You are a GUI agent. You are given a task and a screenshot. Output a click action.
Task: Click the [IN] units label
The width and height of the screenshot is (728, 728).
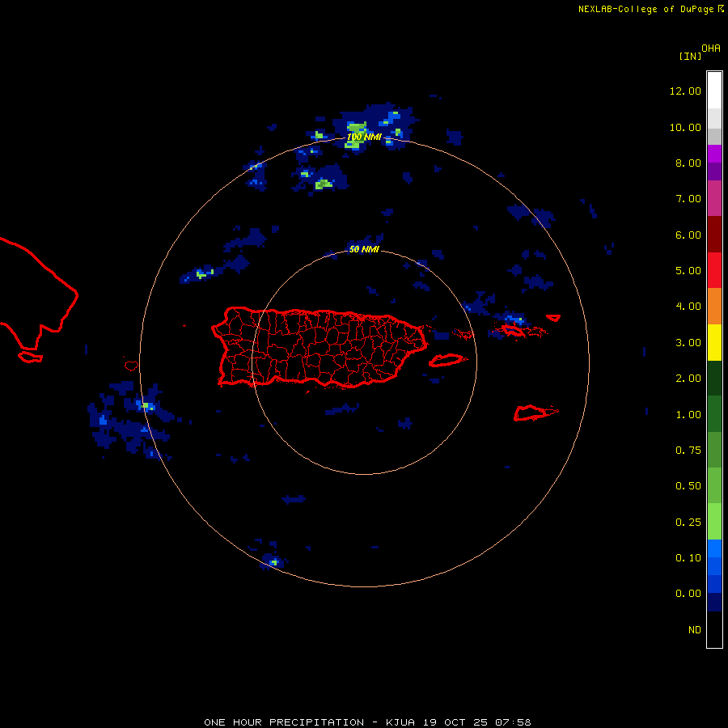coord(690,57)
